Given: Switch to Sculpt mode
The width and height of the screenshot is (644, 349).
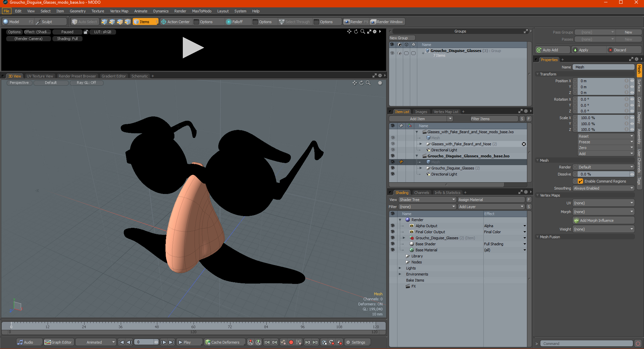Looking at the screenshot, I should coord(50,22).
